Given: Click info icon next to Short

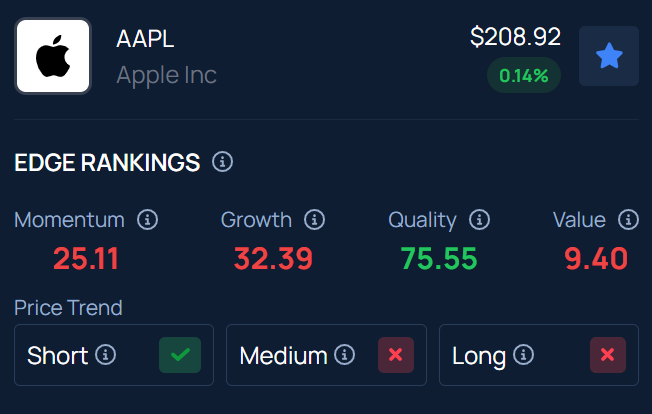Looking at the screenshot, I should tap(105, 355).
